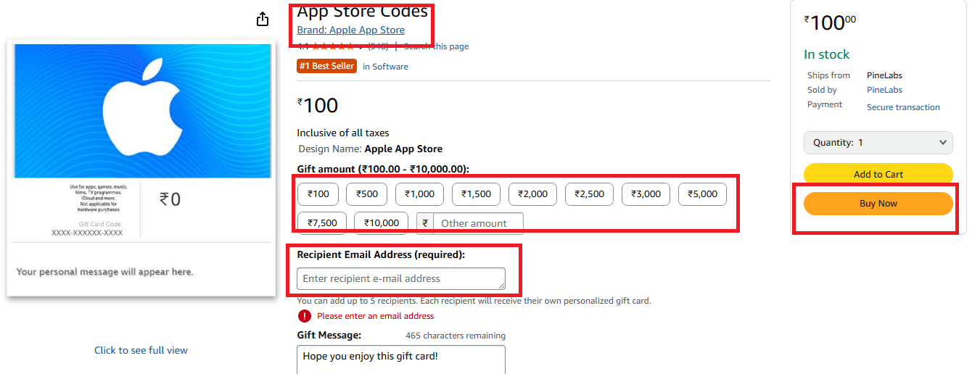Click the App Store Codes title
Viewport: 980px width, 374px height.
[x=362, y=12]
